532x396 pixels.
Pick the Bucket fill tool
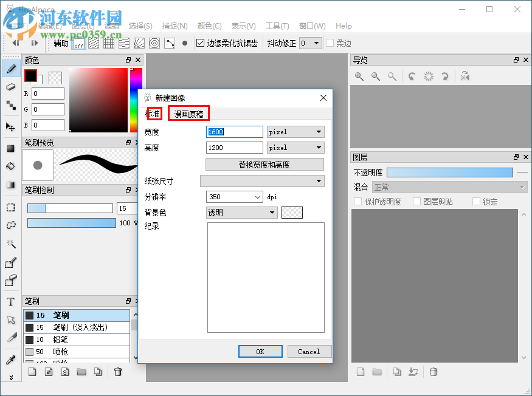pos(11,165)
